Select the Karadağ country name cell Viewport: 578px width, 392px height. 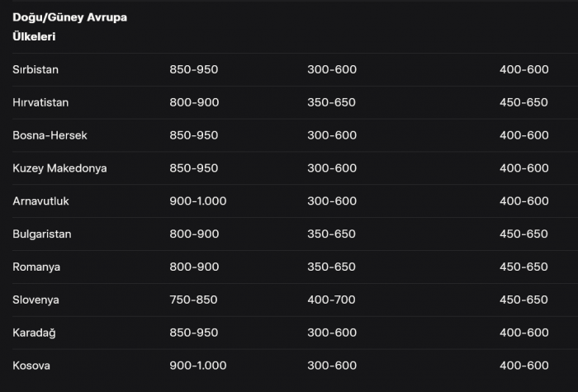tap(35, 333)
